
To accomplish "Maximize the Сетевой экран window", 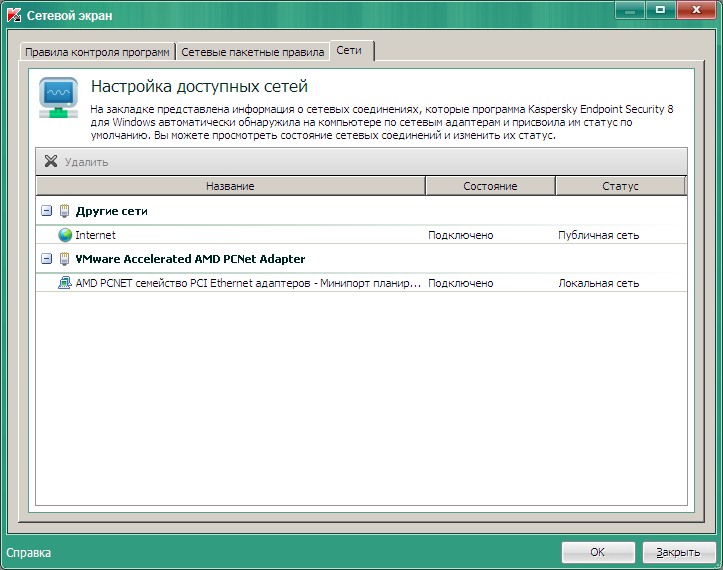I will [660, 10].
